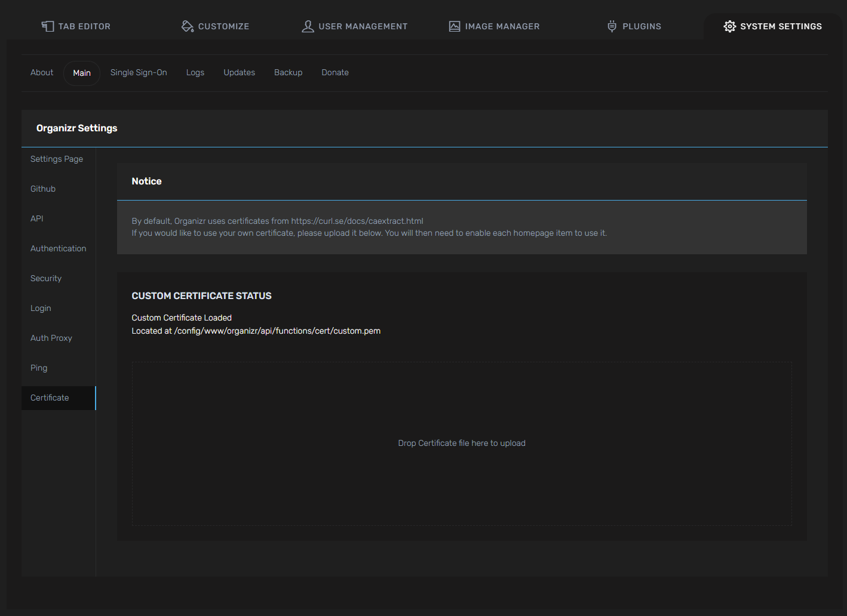Click the certificate drop upload area

click(461, 443)
